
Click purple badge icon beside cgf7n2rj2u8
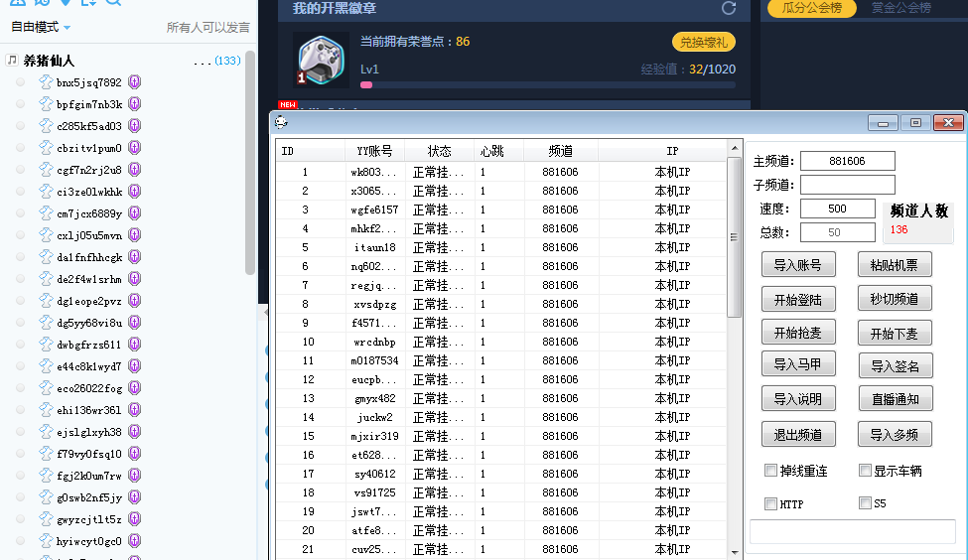point(135,169)
